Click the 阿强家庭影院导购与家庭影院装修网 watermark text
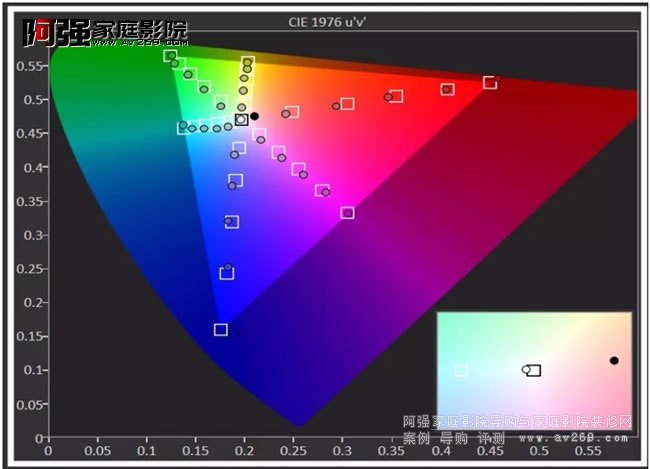This screenshot has height=469, width=650. (516, 422)
